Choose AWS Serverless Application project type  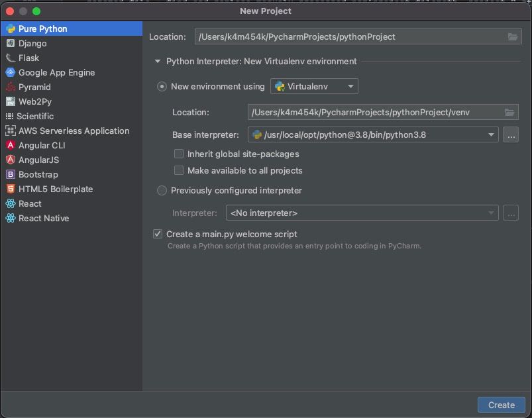(72, 131)
